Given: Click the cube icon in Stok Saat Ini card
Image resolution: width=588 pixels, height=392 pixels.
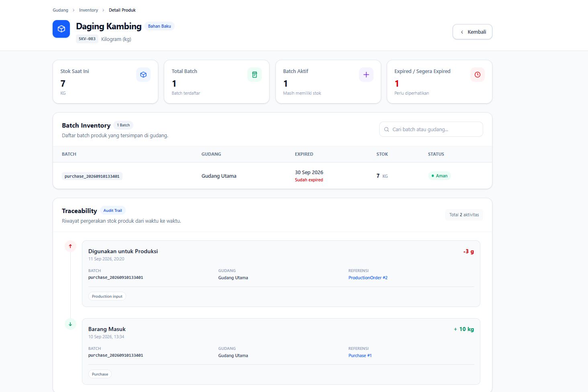Looking at the screenshot, I should click(x=143, y=75).
